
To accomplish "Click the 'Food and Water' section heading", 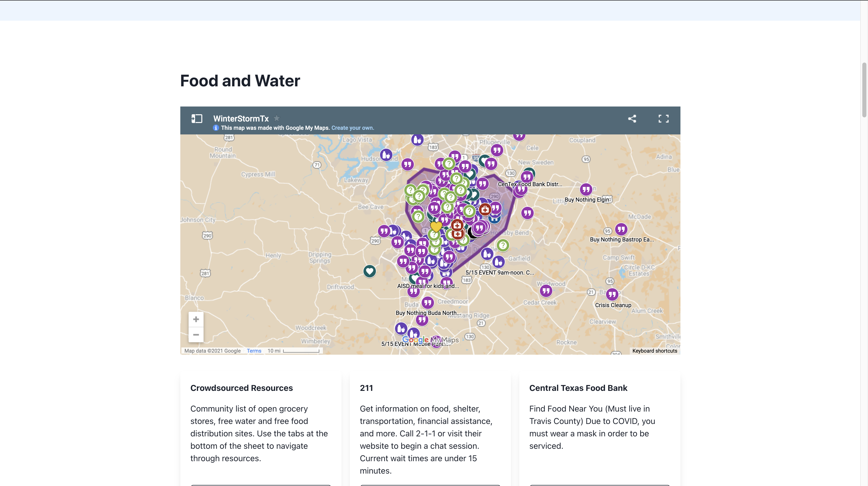I will click(x=240, y=81).
